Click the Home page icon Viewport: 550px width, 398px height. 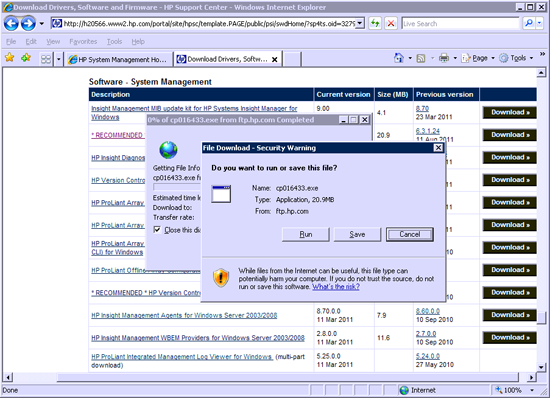(399, 58)
